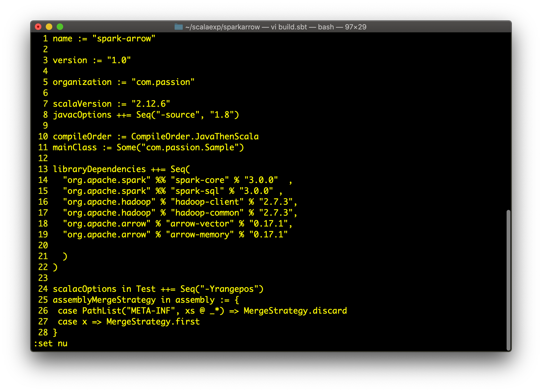The height and width of the screenshot is (392, 542).
Task: Click the scalaVersion "2.12.6" value
Action: [x=151, y=104]
